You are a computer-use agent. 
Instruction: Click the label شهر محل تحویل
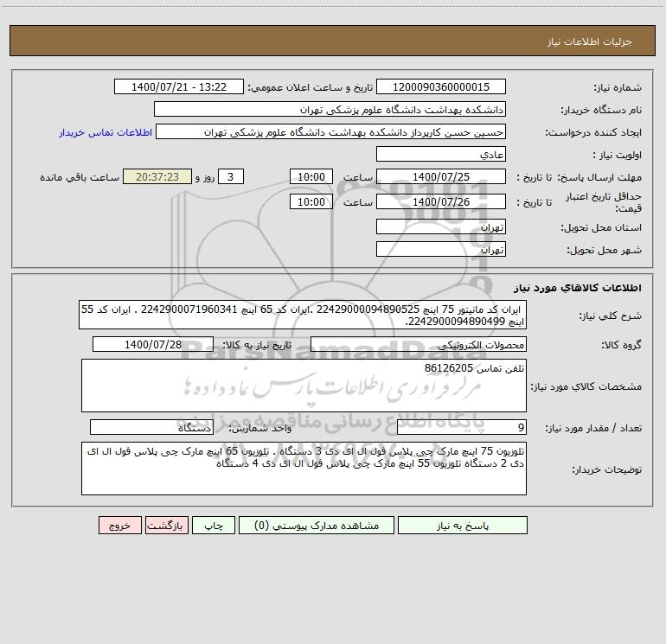point(604,250)
